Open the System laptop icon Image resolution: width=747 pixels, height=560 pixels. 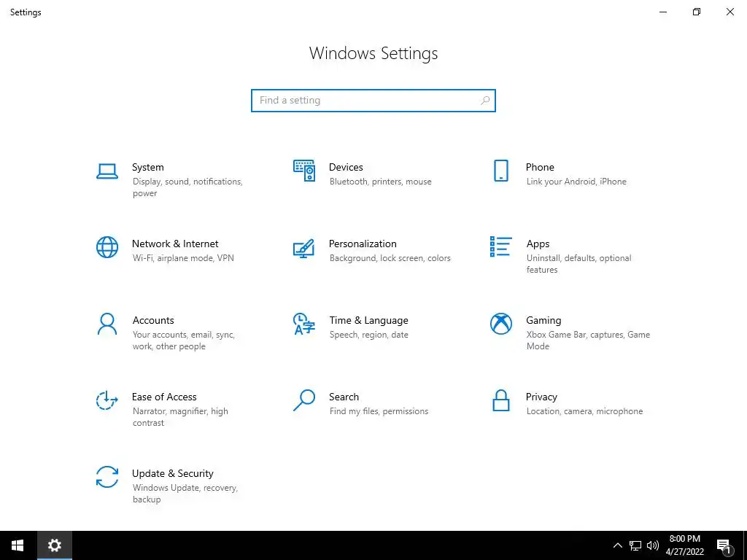[x=107, y=171]
